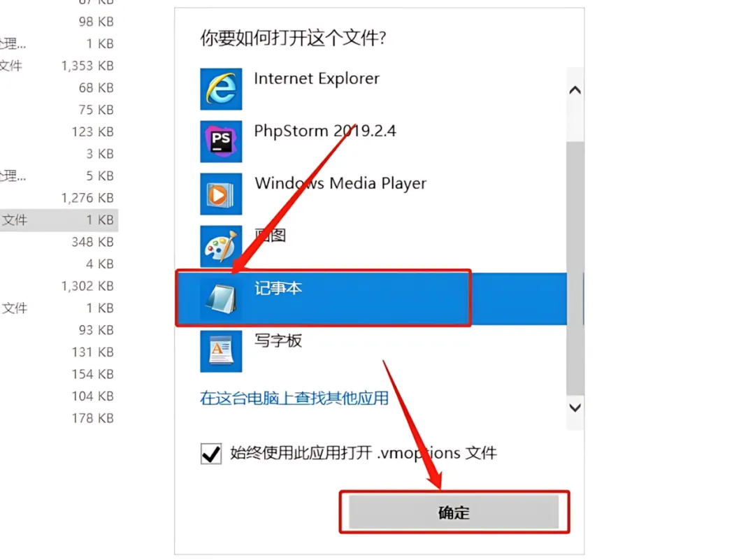Viewport: 755px width, 560px height.
Task: Click the 178 KB file size
Action: point(93,418)
